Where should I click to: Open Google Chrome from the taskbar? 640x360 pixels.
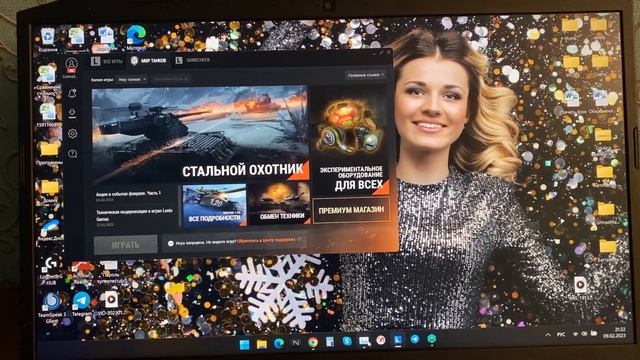pyautogui.click(x=313, y=342)
